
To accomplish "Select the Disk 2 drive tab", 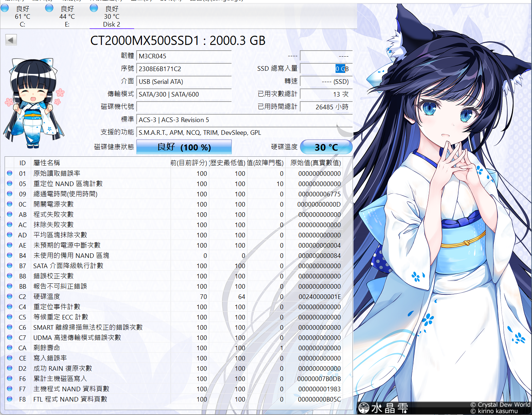I will pos(111,16).
